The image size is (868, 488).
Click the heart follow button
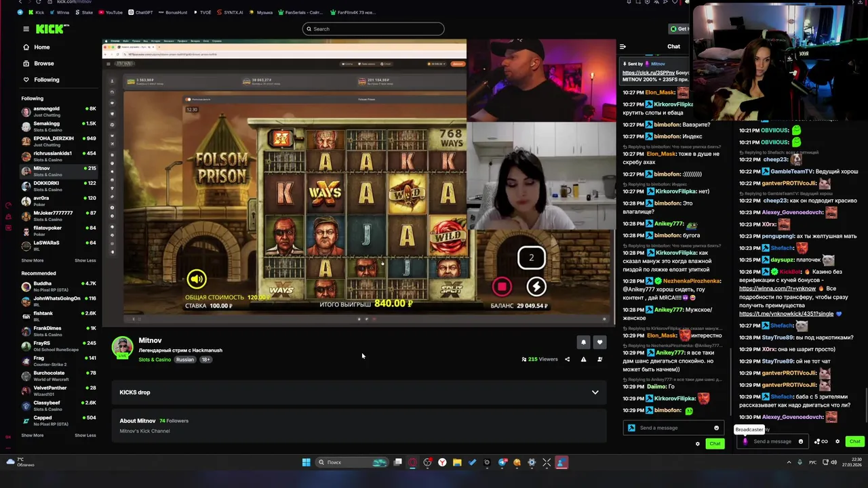click(599, 342)
